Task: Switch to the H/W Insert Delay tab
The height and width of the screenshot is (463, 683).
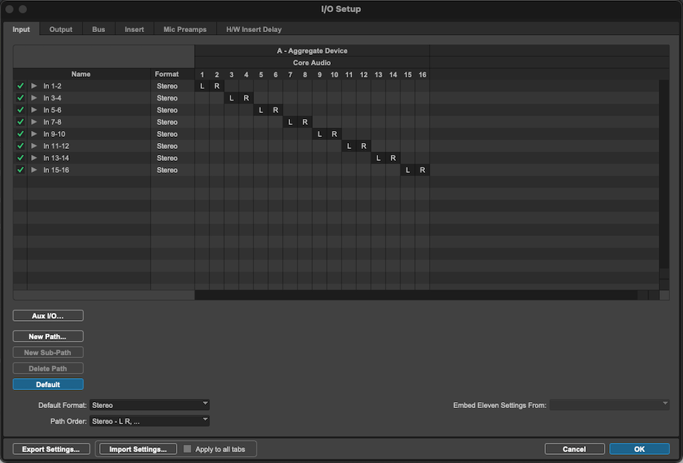Action: click(x=254, y=30)
